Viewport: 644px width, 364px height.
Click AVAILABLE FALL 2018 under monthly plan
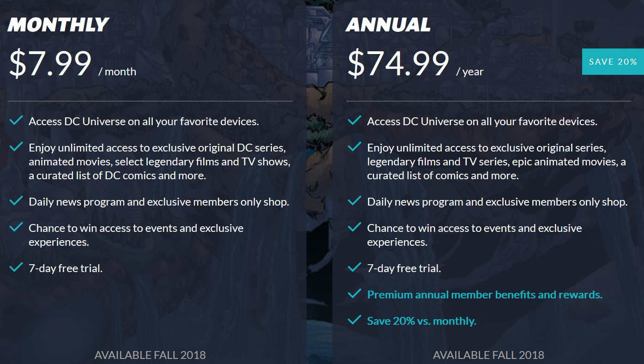(x=150, y=355)
